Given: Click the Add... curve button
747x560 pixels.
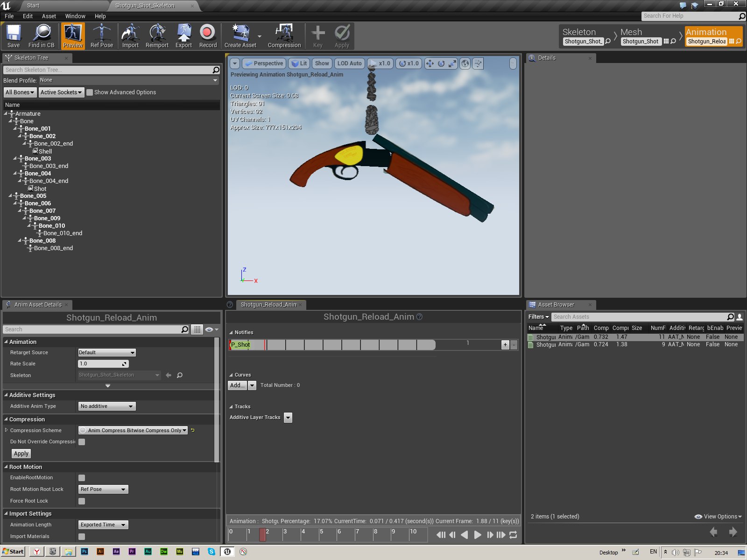Looking at the screenshot, I should pos(238,385).
